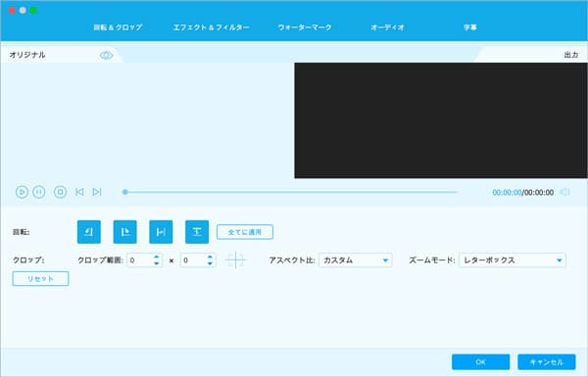Click the 00:00:00 current time text

507,192
